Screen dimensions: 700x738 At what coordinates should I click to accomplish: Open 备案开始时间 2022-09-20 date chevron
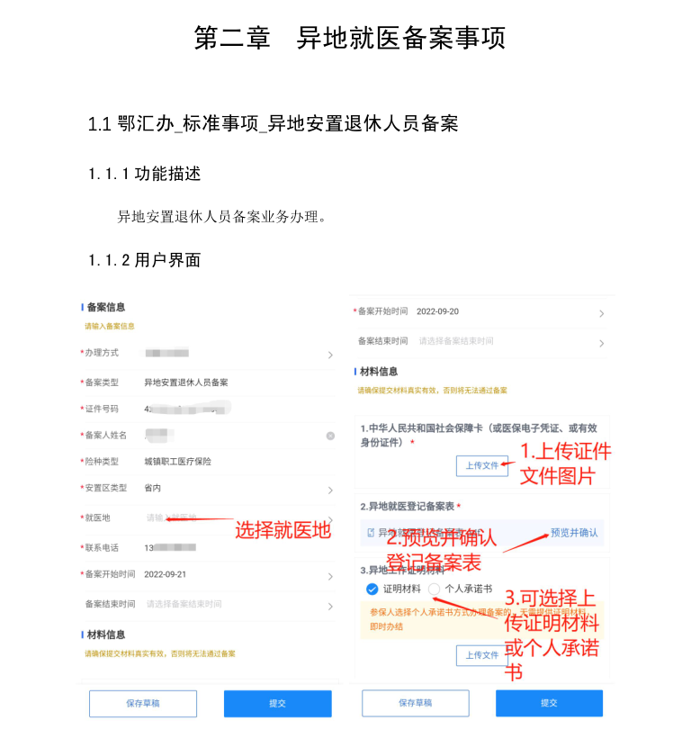click(602, 313)
